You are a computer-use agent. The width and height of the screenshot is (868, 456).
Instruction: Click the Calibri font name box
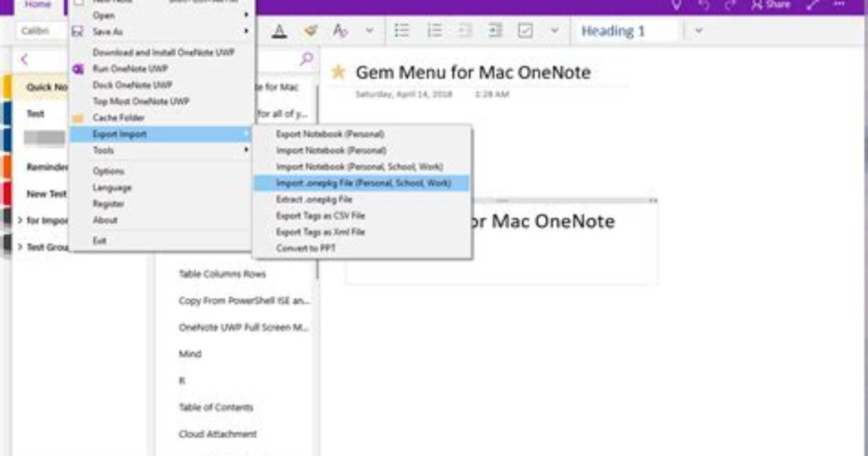pos(41,31)
